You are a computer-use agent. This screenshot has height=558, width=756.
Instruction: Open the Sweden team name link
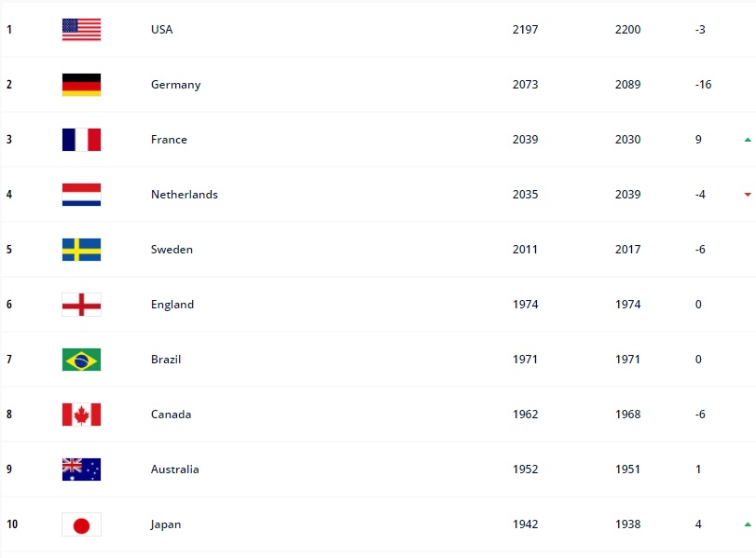click(x=172, y=250)
